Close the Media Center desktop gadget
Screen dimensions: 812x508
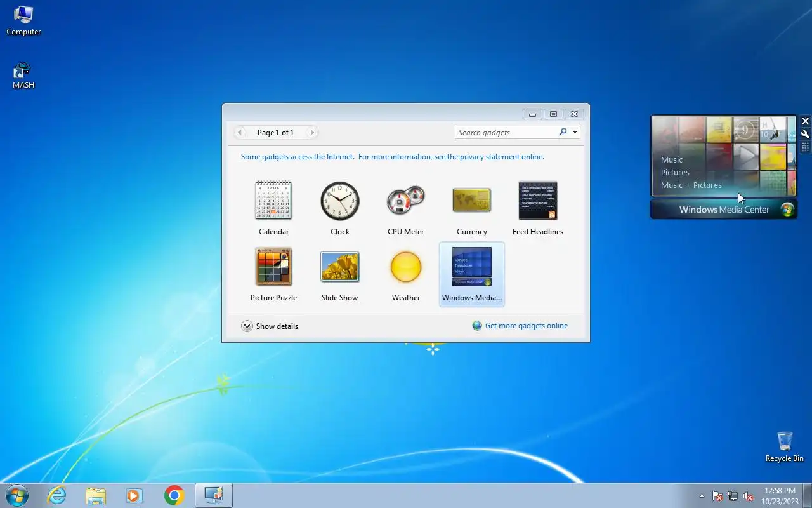tap(805, 121)
